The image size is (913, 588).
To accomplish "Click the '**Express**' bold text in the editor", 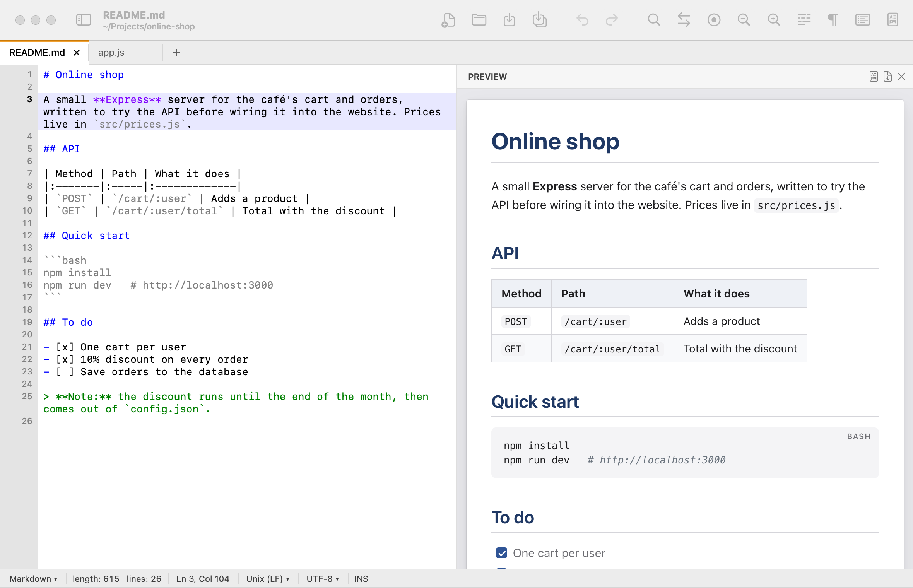I will pyautogui.click(x=127, y=99).
